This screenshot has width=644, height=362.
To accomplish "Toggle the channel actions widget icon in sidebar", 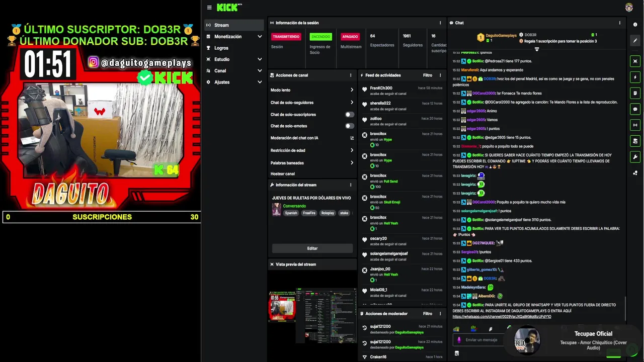I will (x=635, y=141).
